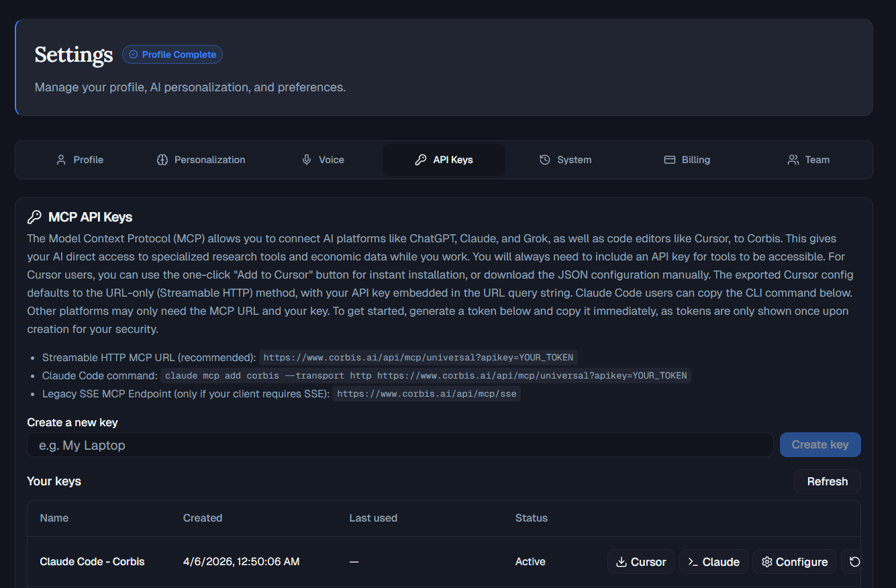Click the Create key button
Viewport: 896px width, 588px height.
pyautogui.click(x=820, y=444)
